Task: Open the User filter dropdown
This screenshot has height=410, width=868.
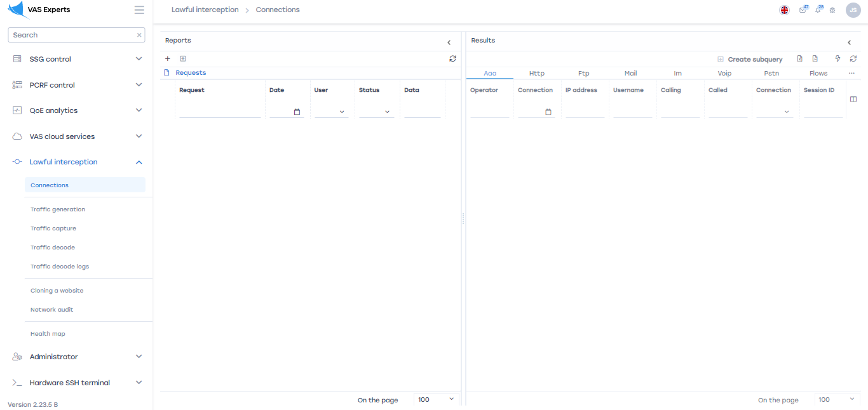Action: tap(331, 112)
